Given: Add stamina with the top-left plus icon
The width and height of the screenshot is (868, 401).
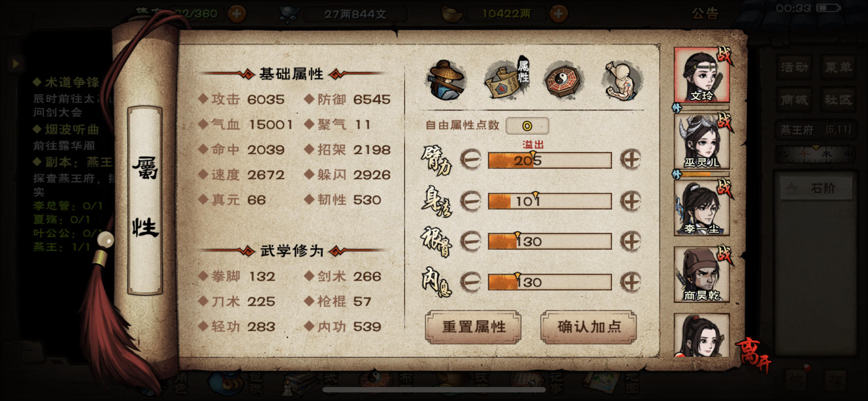Looking at the screenshot, I should point(236,14).
